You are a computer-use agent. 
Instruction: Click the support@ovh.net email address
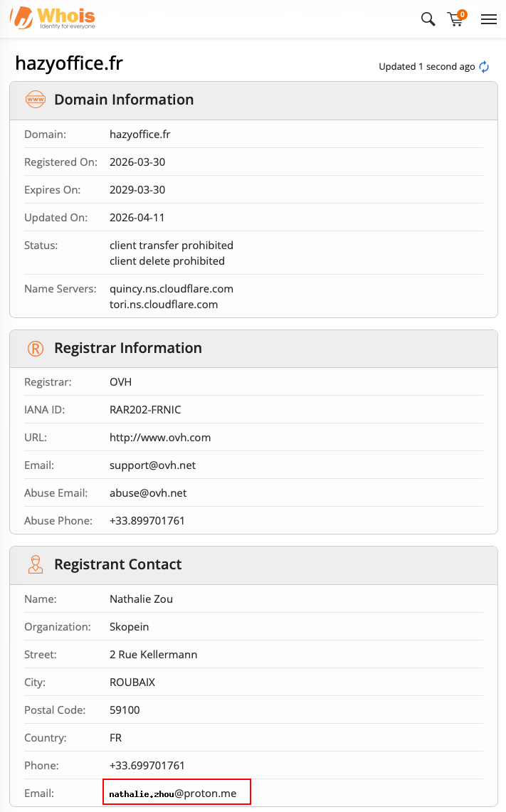tap(152, 465)
